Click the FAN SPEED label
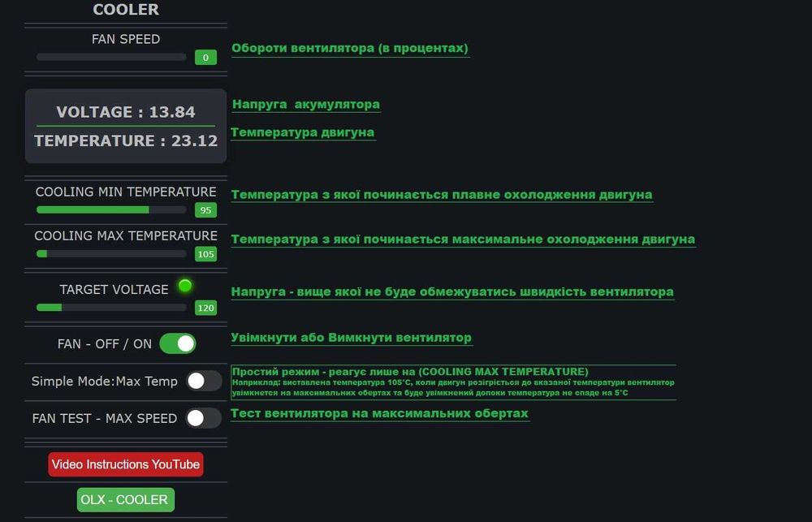812x522 pixels. pyautogui.click(x=126, y=39)
